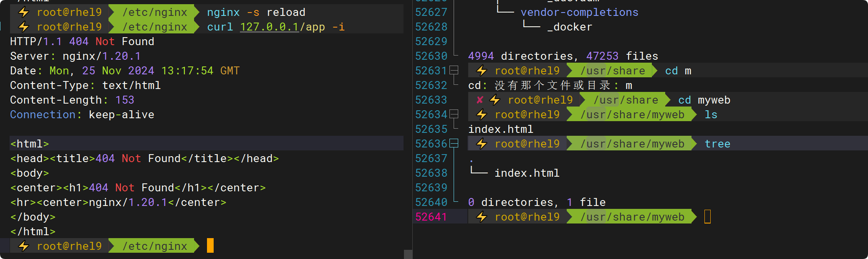Click the 'cd myweb' command text
The image size is (868, 259).
[704, 100]
